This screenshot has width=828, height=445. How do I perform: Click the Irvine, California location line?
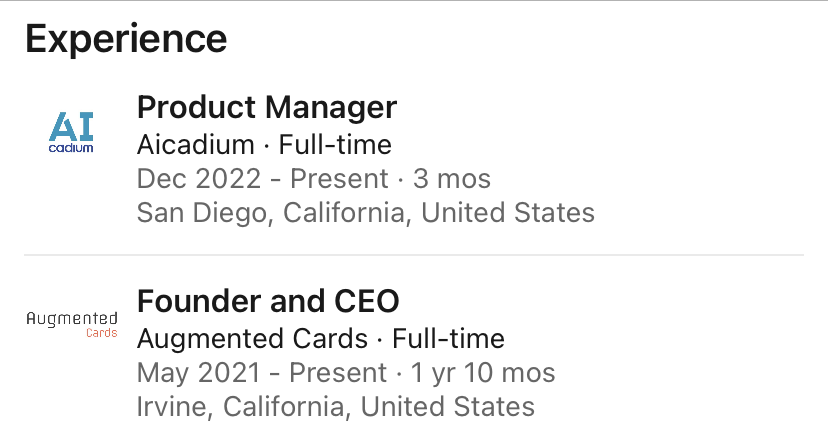point(335,407)
